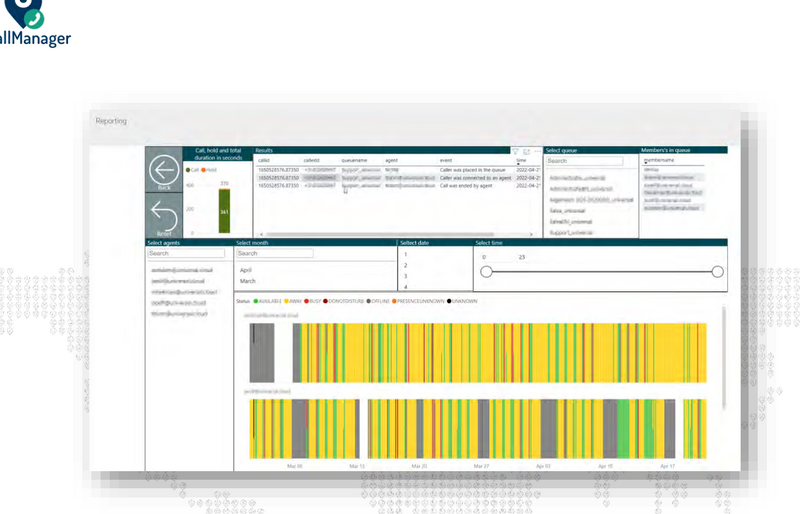The height and width of the screenshot is (514, 800).
Task: Select March in the month list
Action: point(247,281)
